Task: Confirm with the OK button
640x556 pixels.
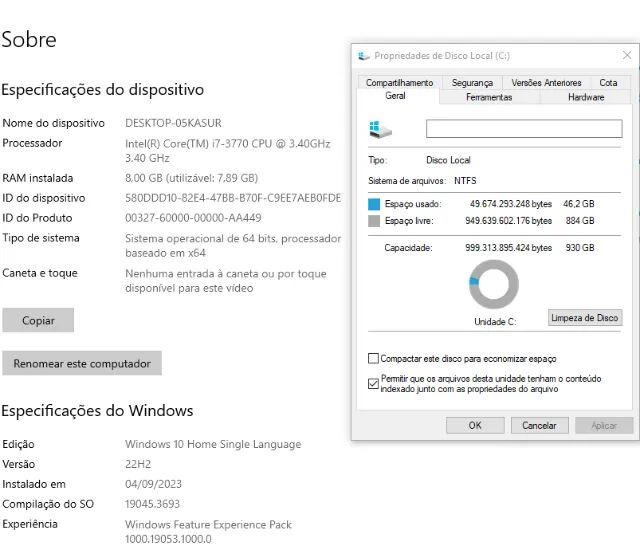Action: tap(475, 425)
